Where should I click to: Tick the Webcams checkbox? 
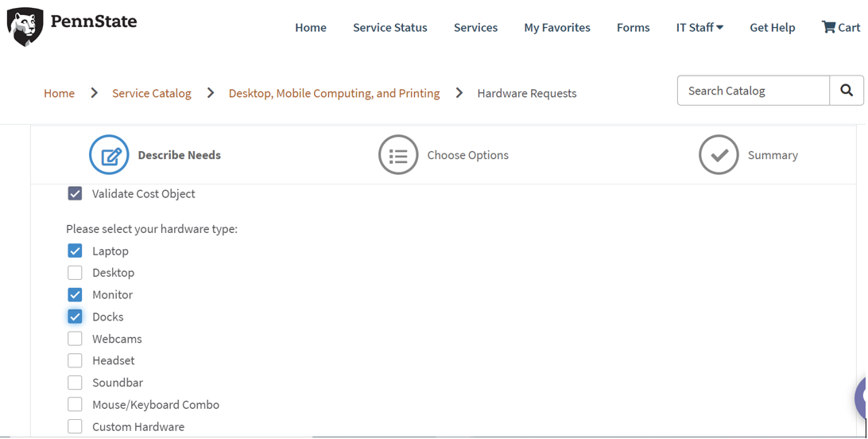click(75, 339)
